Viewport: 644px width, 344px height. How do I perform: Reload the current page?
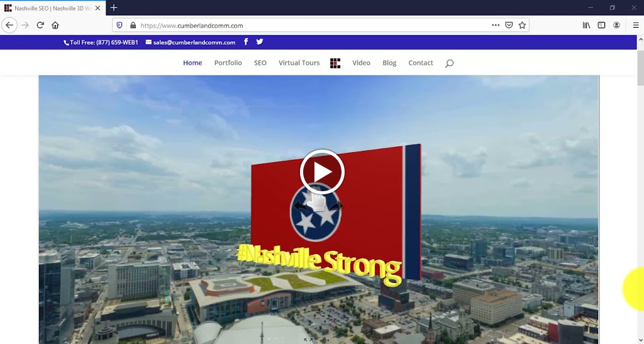pos(40,25)
